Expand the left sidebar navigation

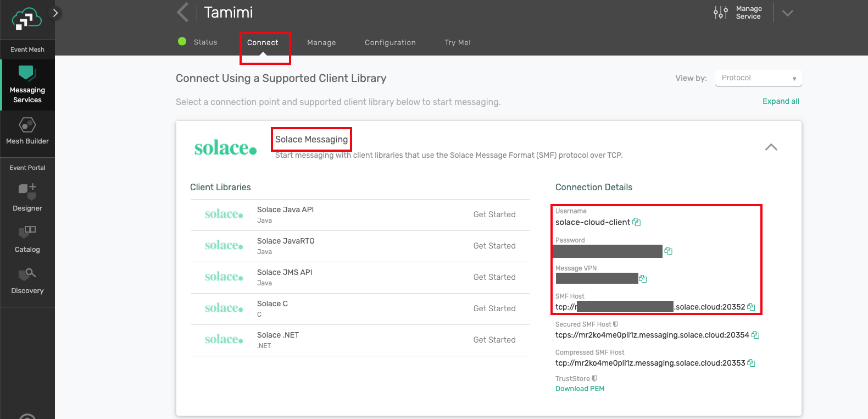click(55, 13)
